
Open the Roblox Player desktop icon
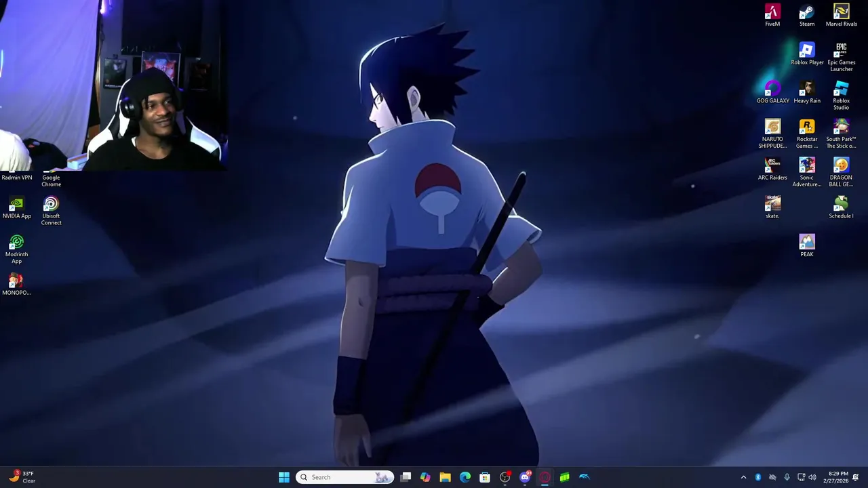pos(807,54)
